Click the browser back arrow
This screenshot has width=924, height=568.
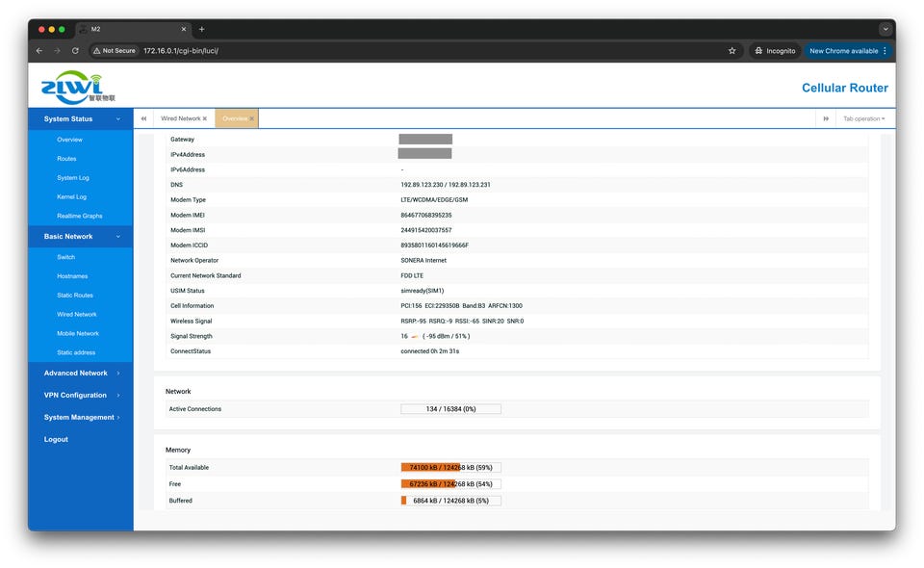point(39,51)
